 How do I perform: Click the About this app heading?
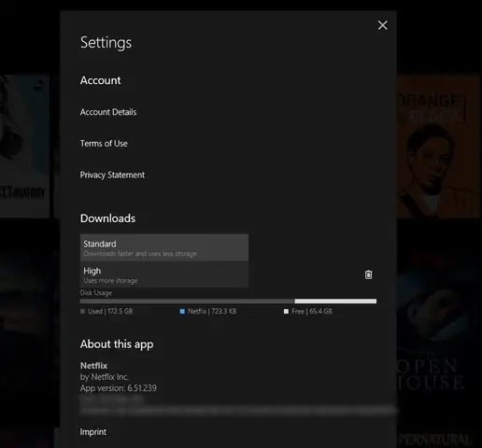[117, 344]
